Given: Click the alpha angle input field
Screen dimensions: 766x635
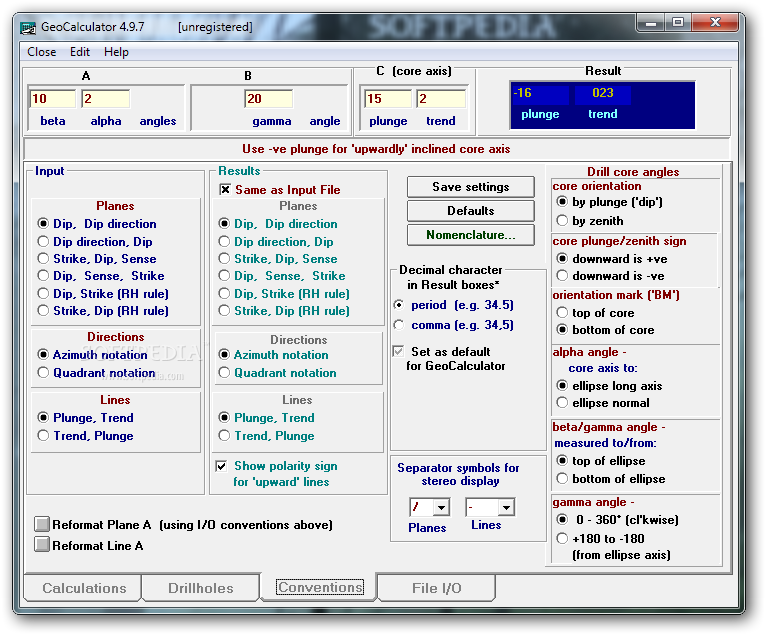Looking at the screenshot, I should (106, 99).
